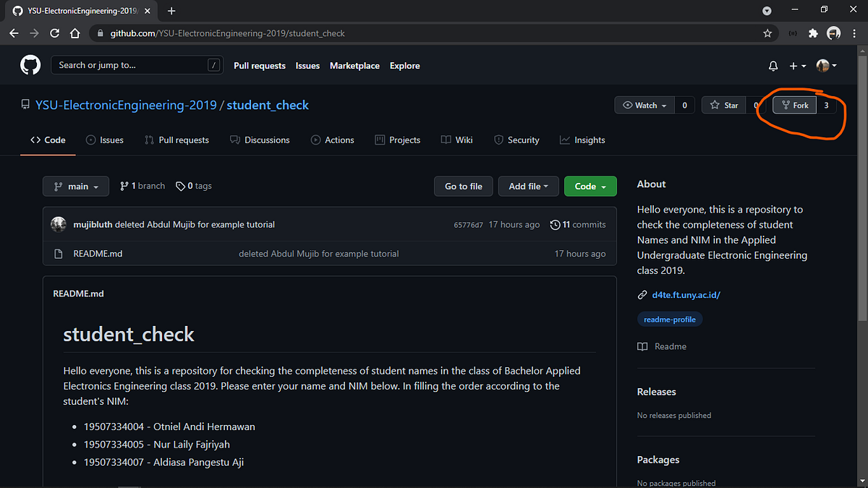This screenshot has width=868, height=488.
Task: Click mujibluth's commit avatar
Action: 58,224
